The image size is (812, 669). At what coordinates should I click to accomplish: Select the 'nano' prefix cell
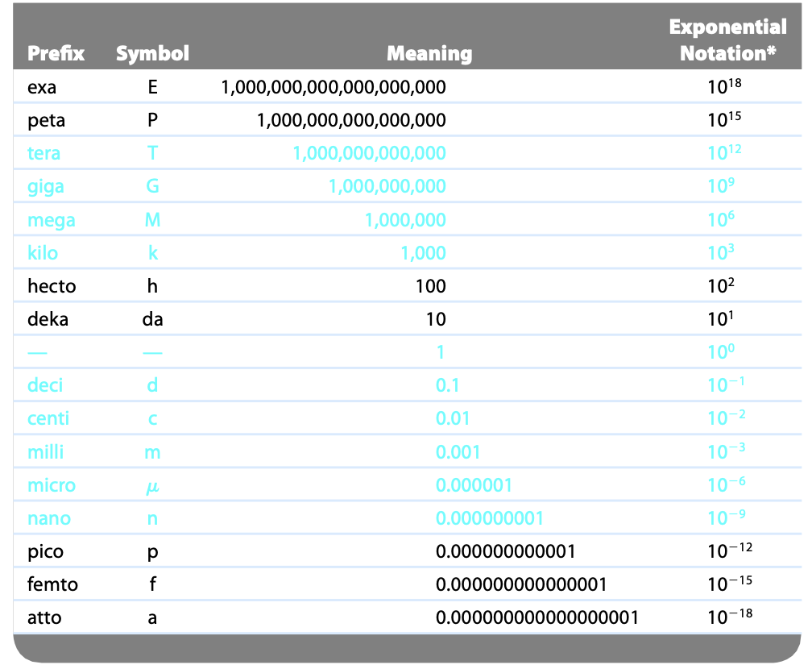[49, 519]
